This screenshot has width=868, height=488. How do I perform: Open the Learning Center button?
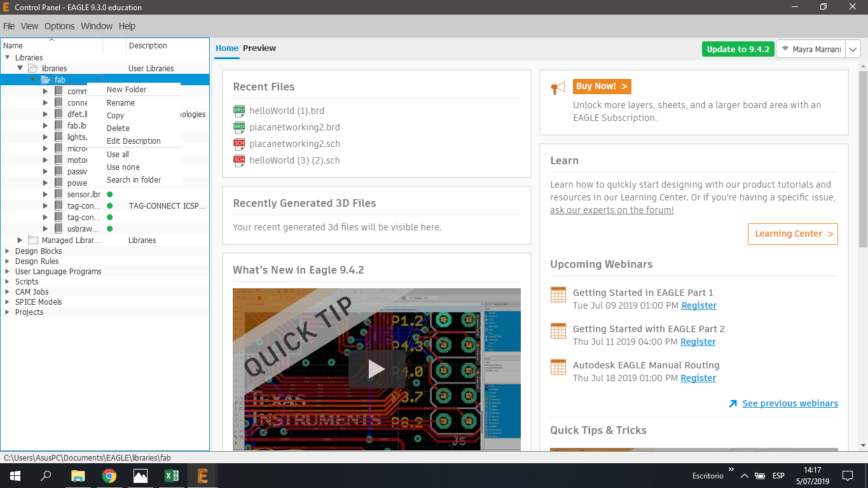pyautogui.click(x=792, y=234)
